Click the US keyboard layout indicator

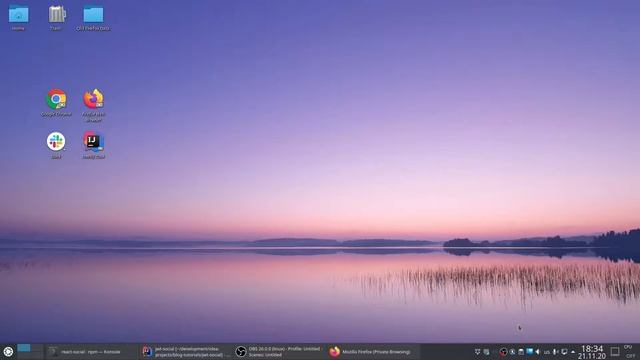tap(547, 352)
